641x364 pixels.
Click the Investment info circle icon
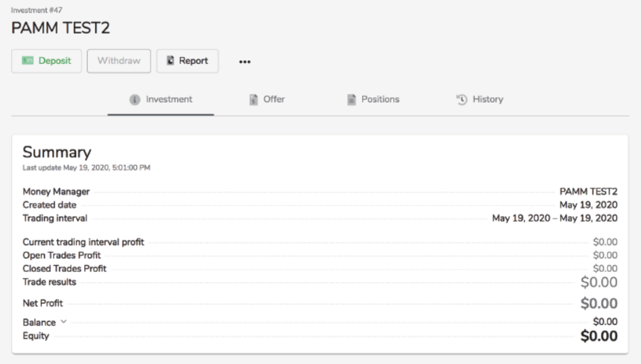pos(135,100)
